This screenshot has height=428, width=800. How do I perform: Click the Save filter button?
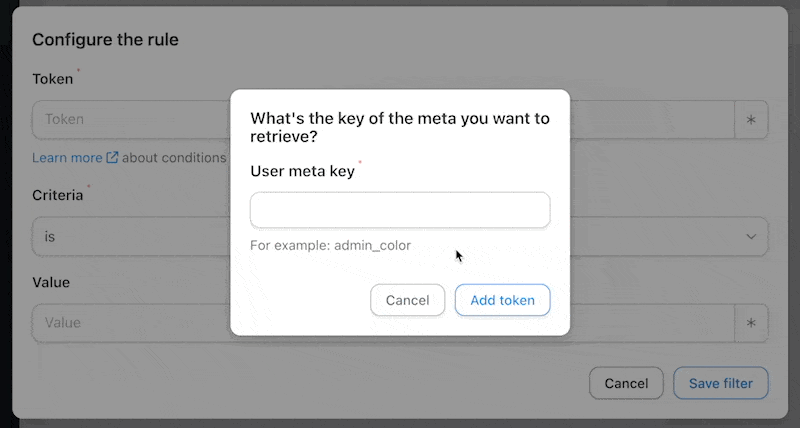[x=721, y=383]
